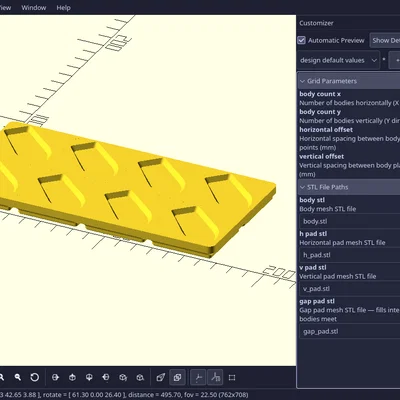The width and height of the screenshot is (400, 400).
Task: Toggle the Show Edges icon
Action: pos(232,377)
